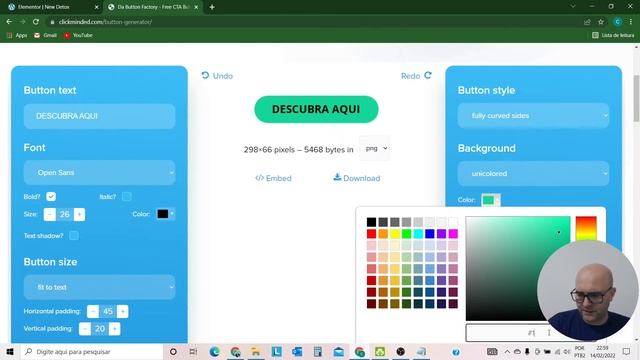The width and height of the screenshot is (640, 360).
Task: Pick the cyan swatch in the palette
Action: (x=418, y=233)
